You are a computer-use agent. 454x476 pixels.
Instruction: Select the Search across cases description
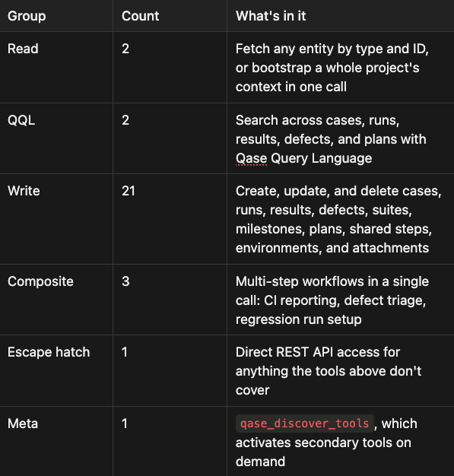click(x=331, y=139)
